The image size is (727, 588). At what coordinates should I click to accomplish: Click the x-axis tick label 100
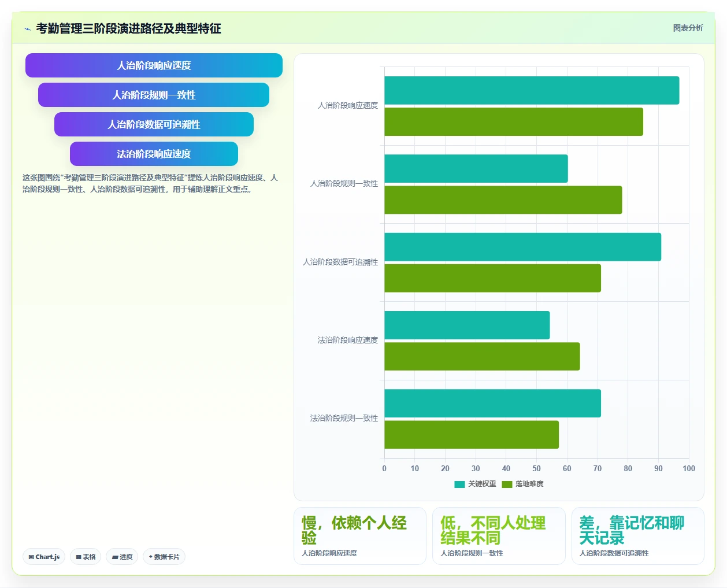click(689, 468)
